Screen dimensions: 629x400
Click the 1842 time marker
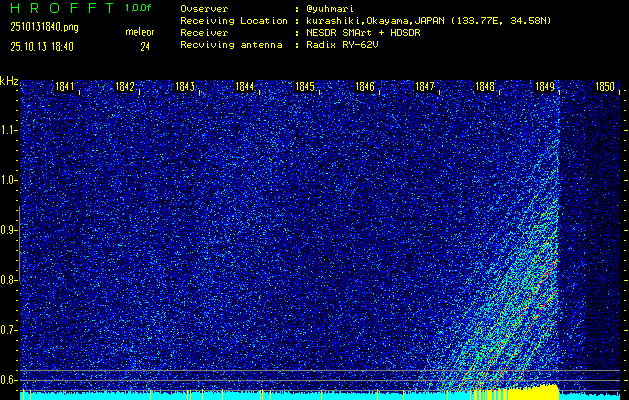(x=125, y=86)
